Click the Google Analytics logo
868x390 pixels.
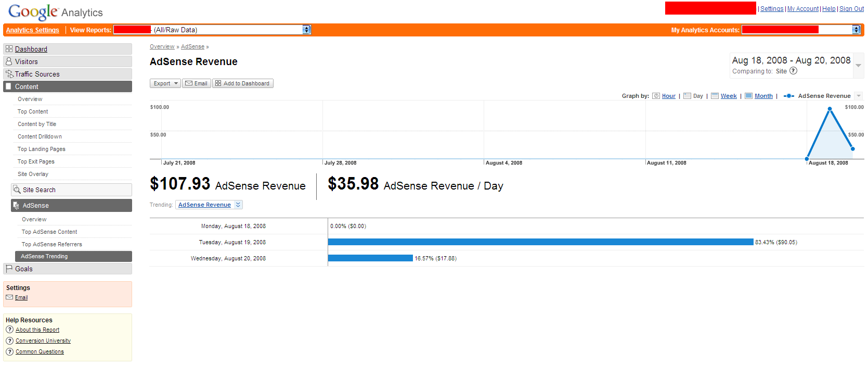point(56,12)
